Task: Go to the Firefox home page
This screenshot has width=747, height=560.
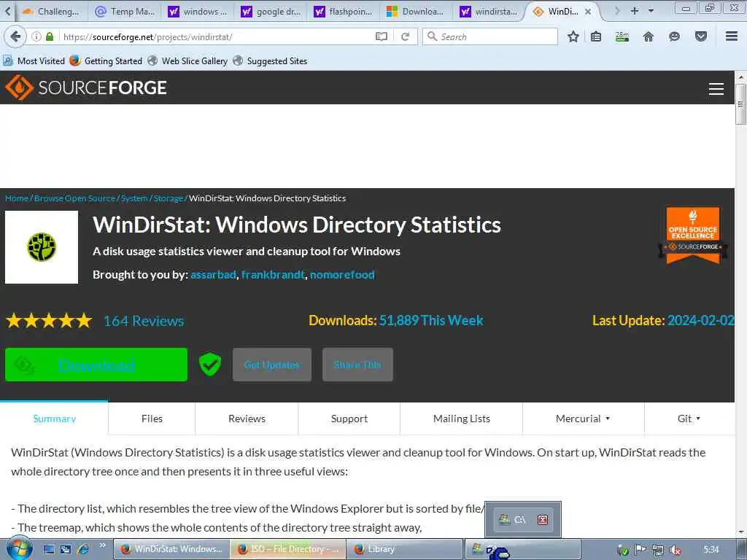Action: (x=649, y=36)
